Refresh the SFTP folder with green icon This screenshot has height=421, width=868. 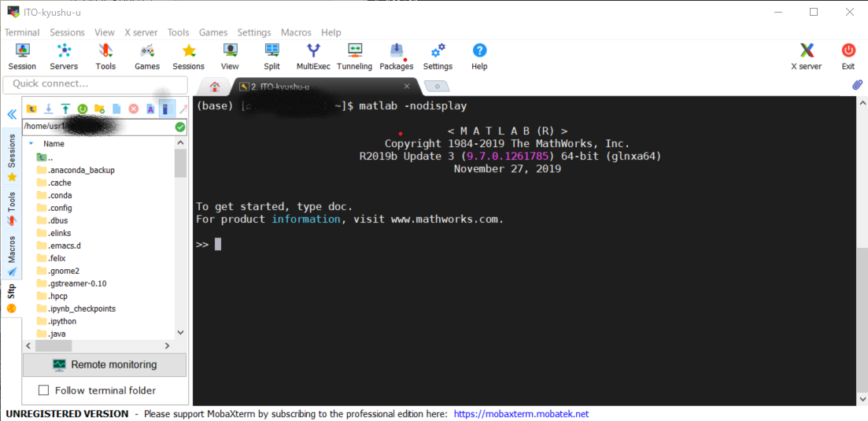(x=83, y=109)
